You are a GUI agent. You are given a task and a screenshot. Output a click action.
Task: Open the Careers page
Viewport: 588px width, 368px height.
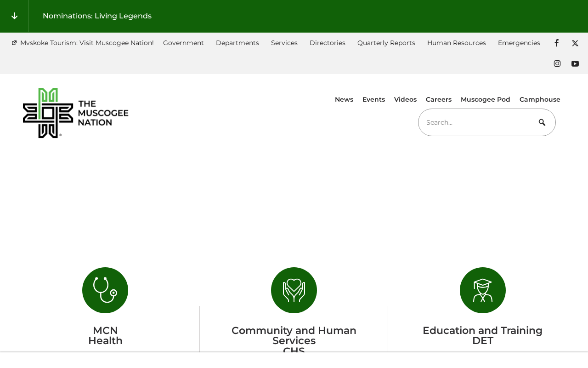pos(439,99)
